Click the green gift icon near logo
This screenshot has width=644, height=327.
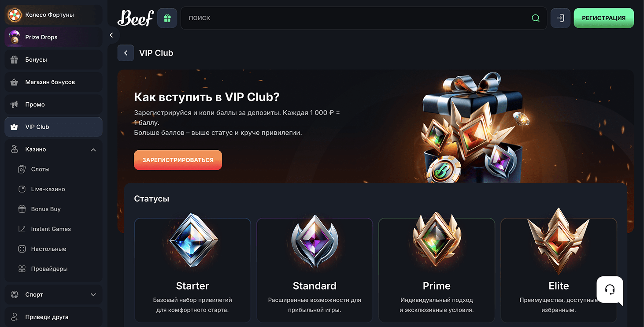pos(167,18)
